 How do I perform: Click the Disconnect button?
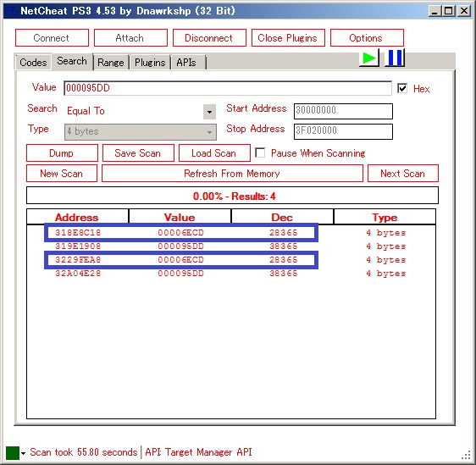[x=209, y=38]
